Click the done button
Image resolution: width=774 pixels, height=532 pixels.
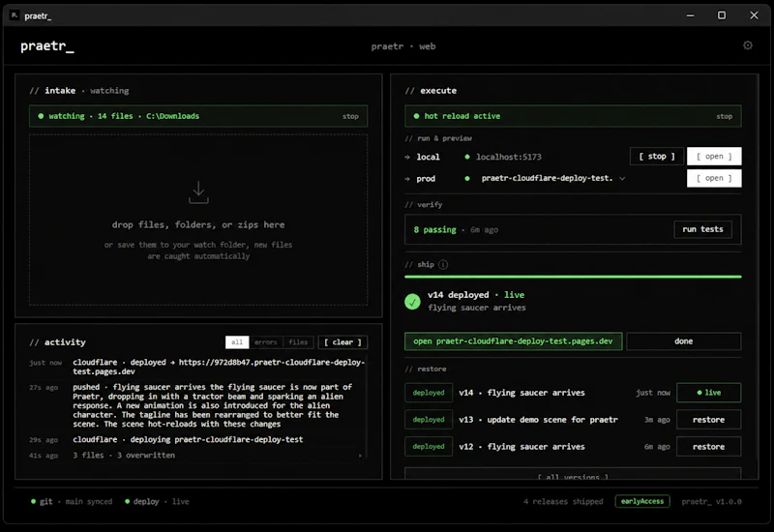[684, 341]
